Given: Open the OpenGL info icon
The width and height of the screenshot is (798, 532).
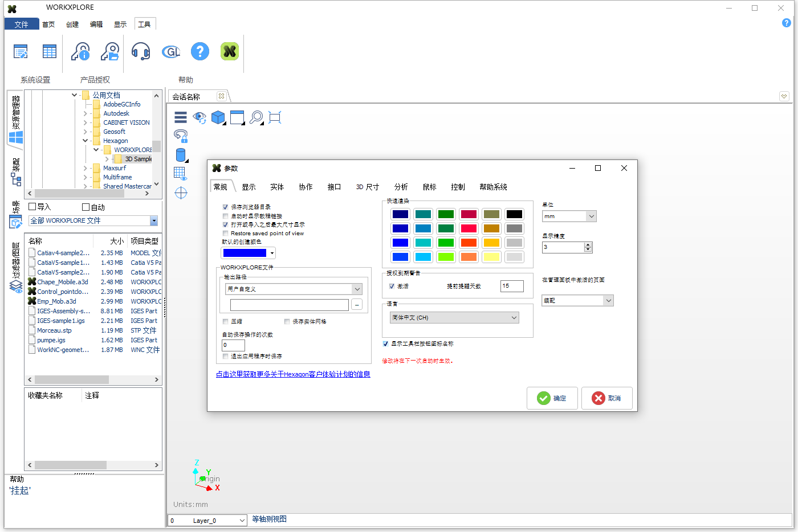Looking at the screenshot, I should 170,52.
